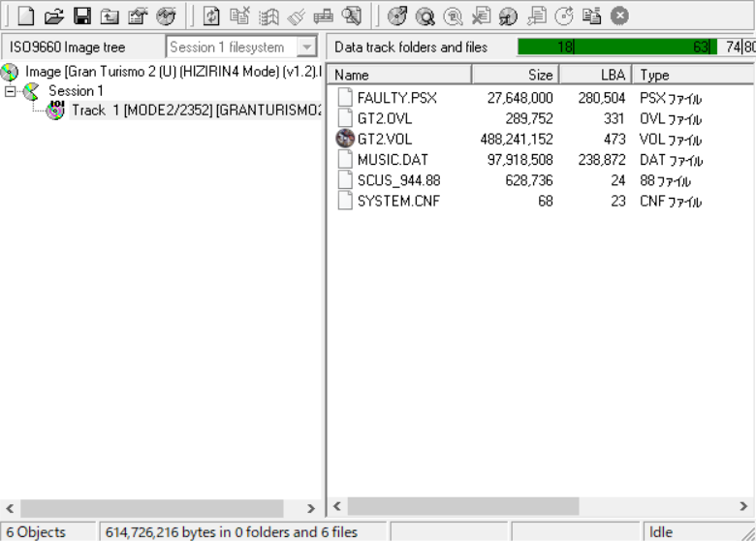Screen dimensions: 756x541
Task: Click the folder with up arrow icon
Action: coord(110,16)
